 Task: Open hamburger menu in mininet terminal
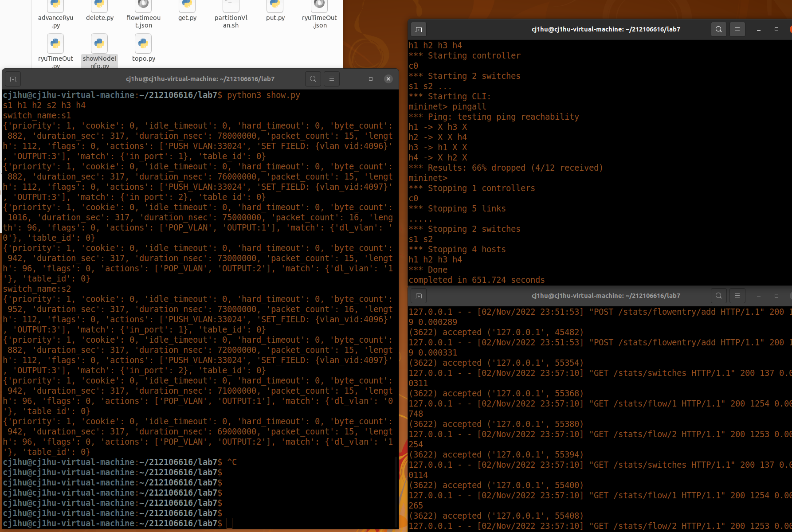click(737, 29)
